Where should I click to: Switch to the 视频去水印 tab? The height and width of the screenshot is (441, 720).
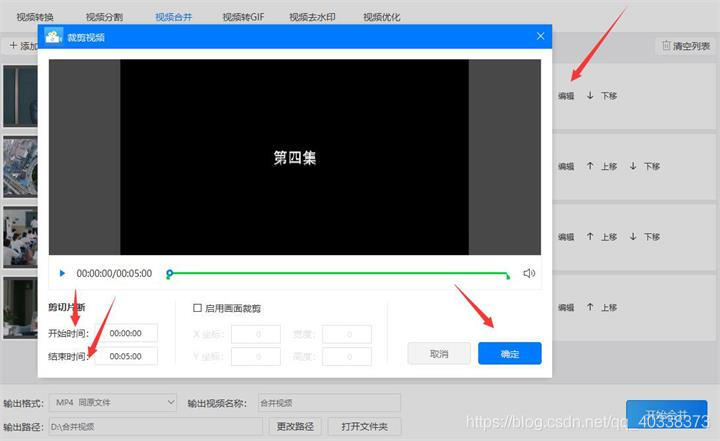tap(312, 17)
